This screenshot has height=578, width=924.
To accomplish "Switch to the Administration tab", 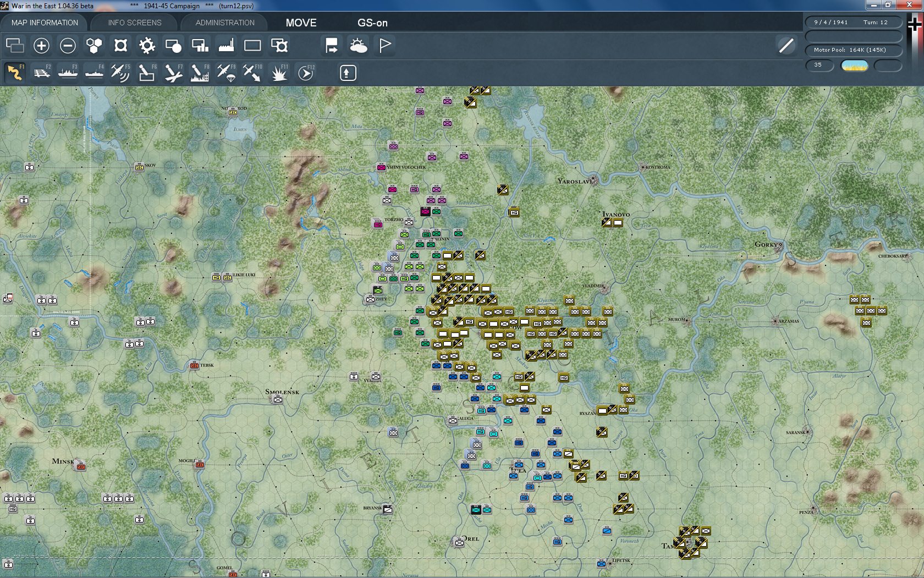I will tap(225, 23).
